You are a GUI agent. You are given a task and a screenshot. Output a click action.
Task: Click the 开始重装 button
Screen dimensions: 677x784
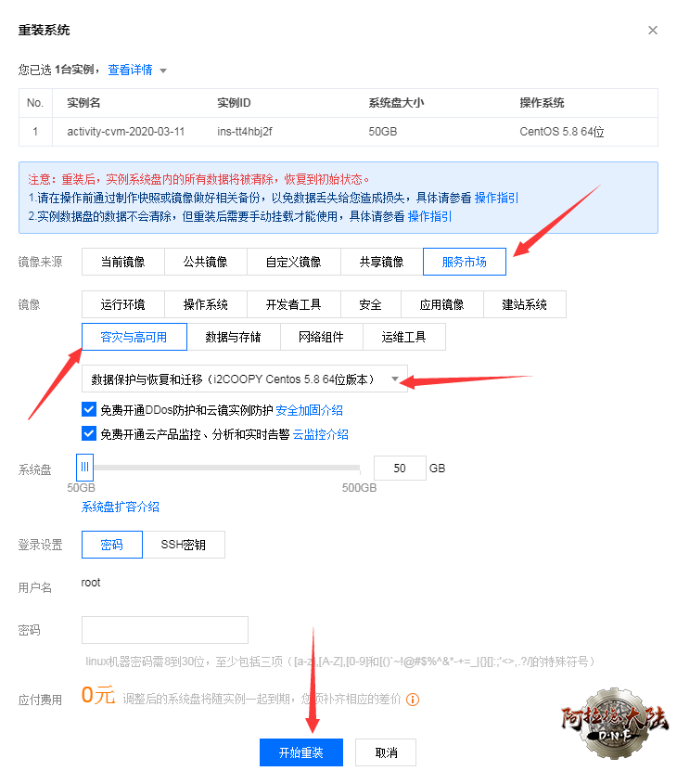coord(301,752)
